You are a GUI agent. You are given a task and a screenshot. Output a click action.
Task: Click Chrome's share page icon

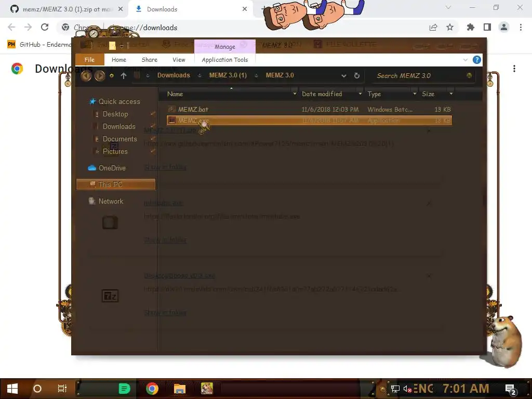point(433,27)
